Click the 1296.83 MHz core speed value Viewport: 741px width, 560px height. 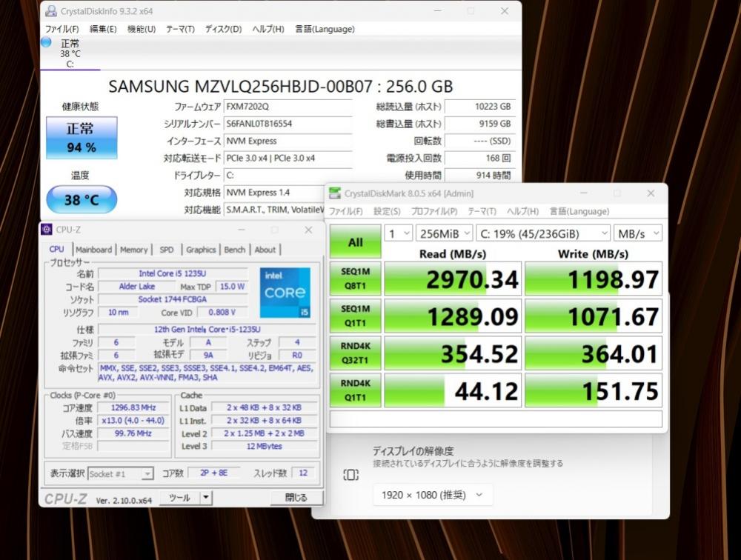(x=133, y=407)
